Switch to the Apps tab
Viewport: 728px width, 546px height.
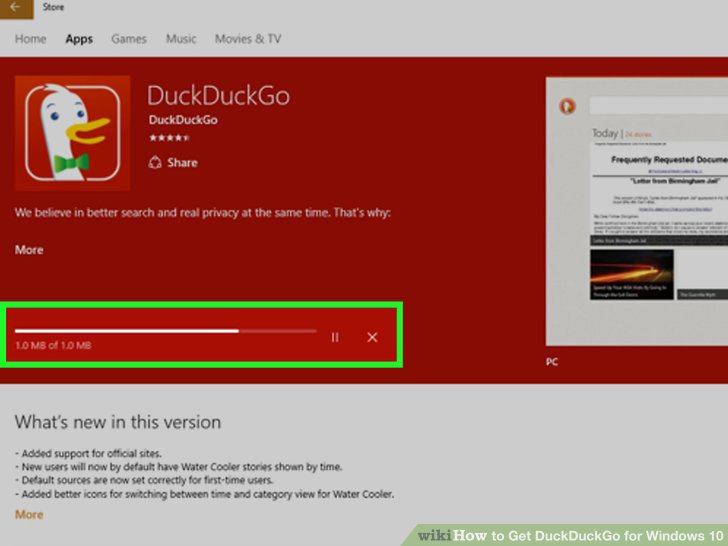tap(79, 39)
